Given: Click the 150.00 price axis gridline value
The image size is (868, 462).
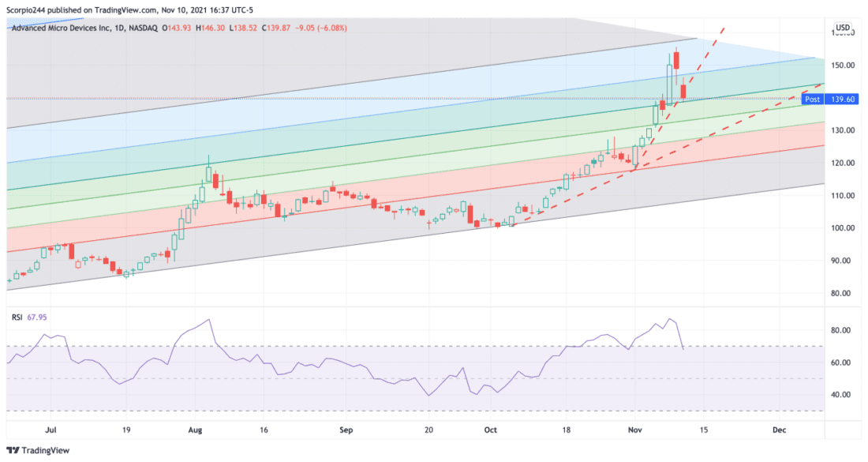Looking at the screenshot, I should (844, 65).
